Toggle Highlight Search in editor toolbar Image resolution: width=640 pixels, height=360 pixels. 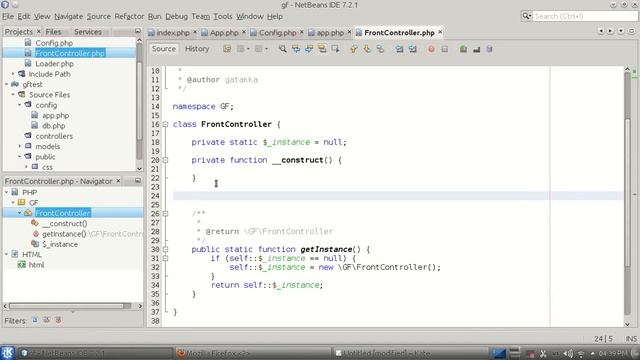coord(322,49)
